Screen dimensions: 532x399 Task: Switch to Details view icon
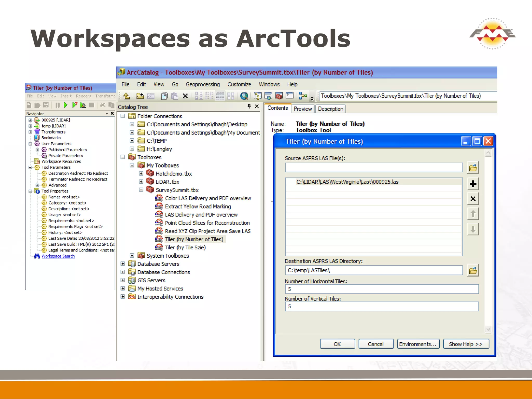[x=220, y=96]
